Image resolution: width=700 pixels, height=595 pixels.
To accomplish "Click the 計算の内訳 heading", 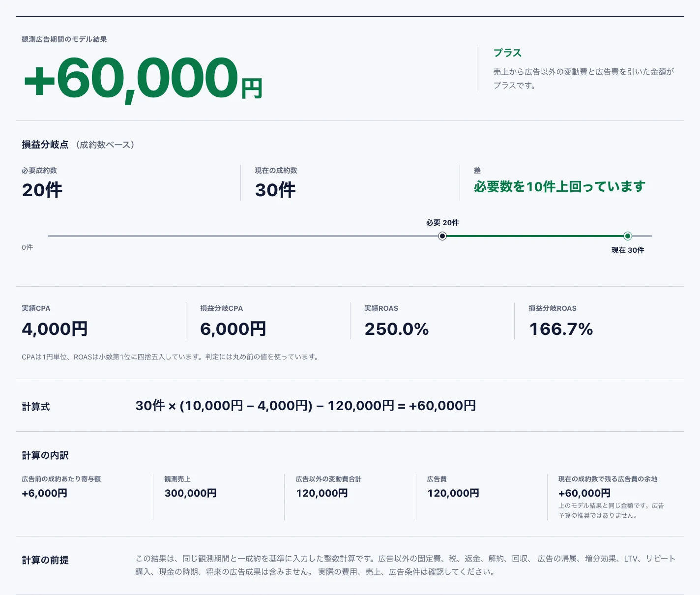I will [45, 455].
